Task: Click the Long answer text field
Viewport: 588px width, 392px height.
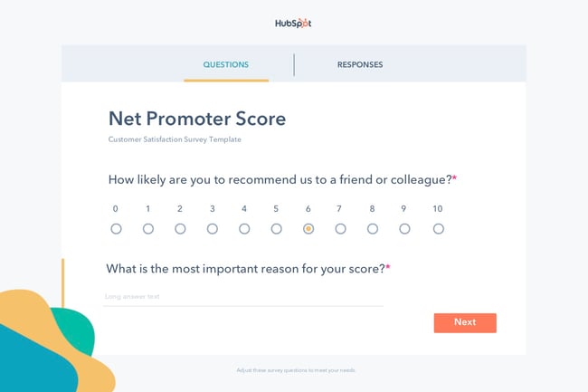Action: click(242, 296)
